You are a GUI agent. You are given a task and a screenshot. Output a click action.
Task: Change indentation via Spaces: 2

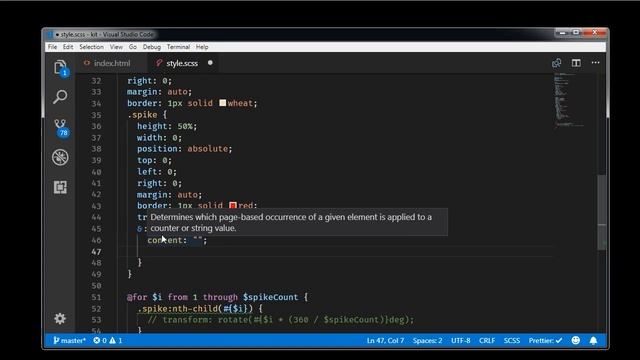427,340
